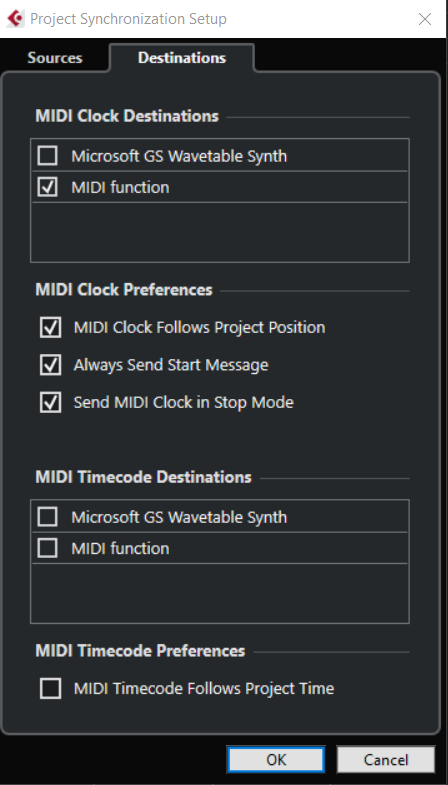This screenshot has height=785, width=448.
Task: Click empty space in MIDI Clock Destinations list
Action: (220, 232)
